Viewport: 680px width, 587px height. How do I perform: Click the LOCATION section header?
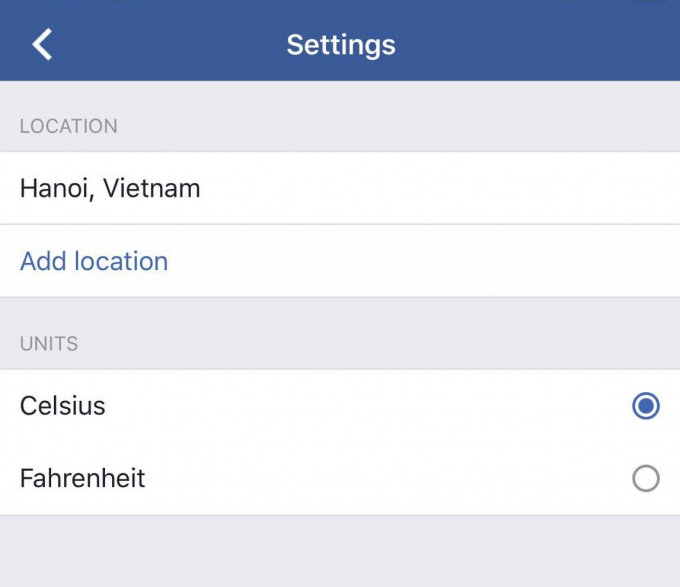[69, 126]
